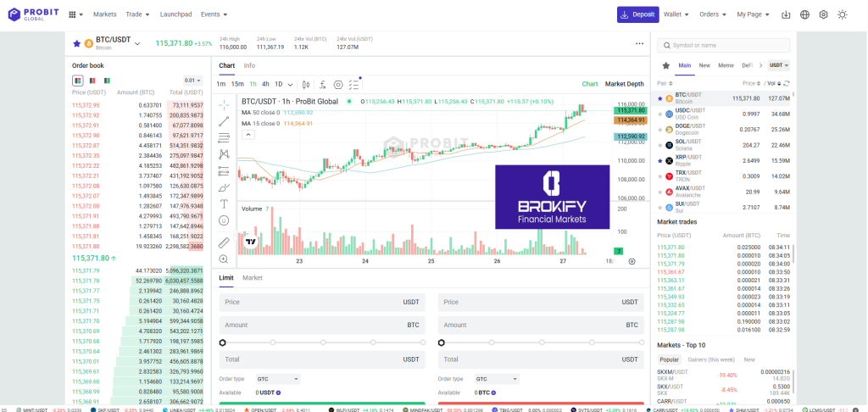
Task: Click the download app icon in header
Action: point(786,14)
